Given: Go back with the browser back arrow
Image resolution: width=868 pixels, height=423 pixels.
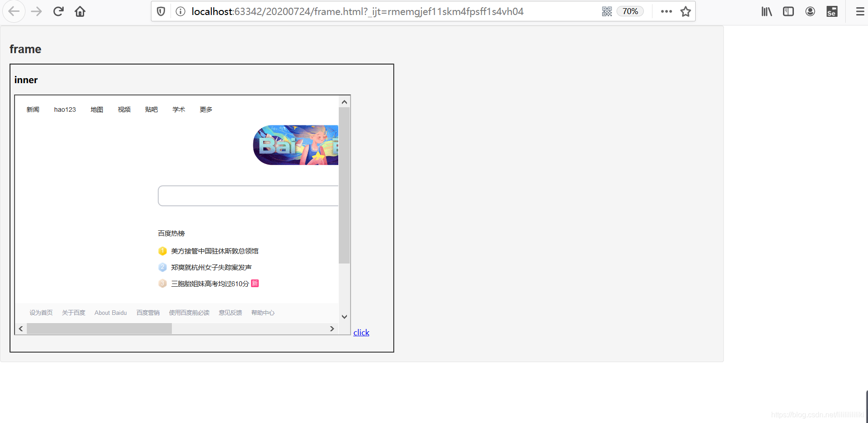Looking at the screenshot, I should (14, 11).
